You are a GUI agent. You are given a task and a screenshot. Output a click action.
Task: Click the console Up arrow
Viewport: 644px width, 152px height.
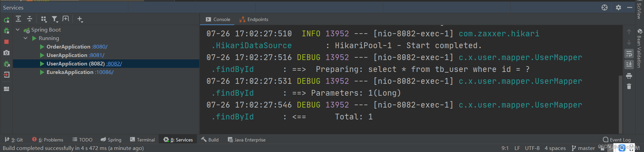[629, 32]
